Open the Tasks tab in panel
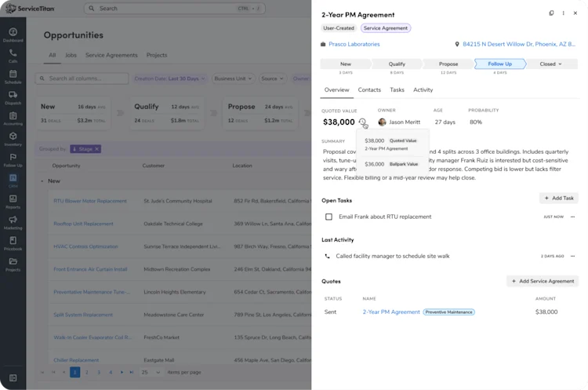Viewport: 588px width, 390px height. (397, 89)
